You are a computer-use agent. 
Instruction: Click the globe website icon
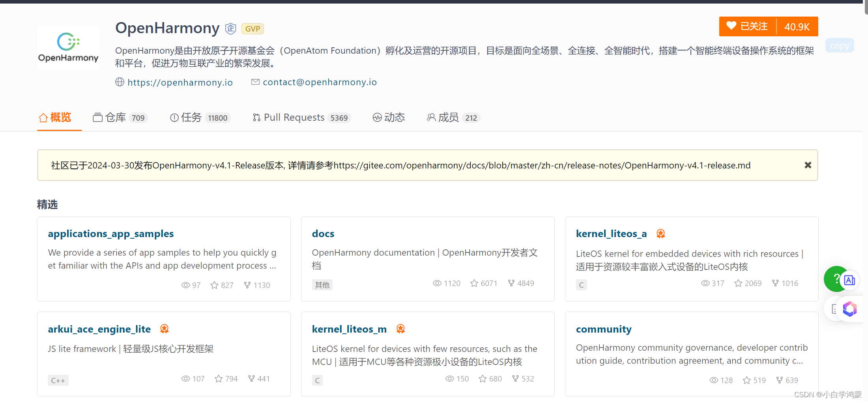coord(120,82)
